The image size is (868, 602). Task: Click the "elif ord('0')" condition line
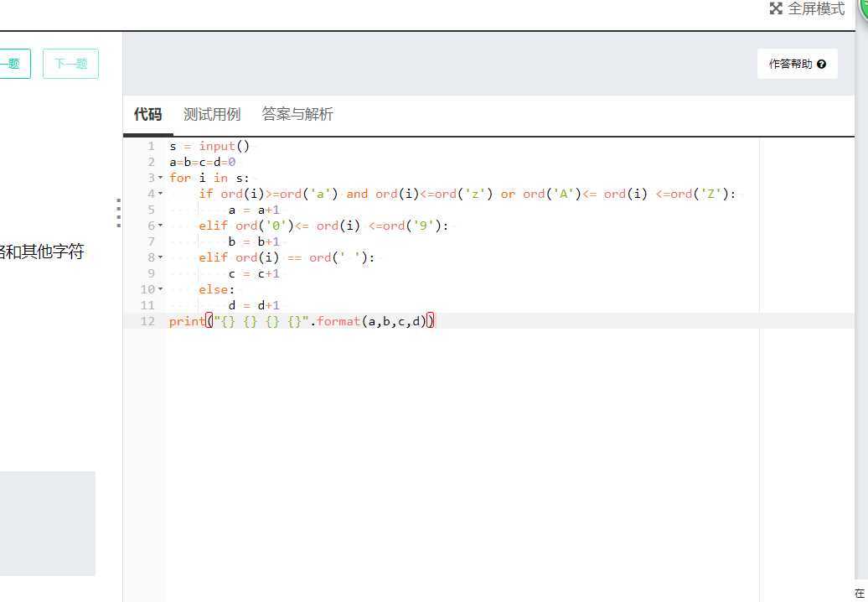[x=324, y=226]
